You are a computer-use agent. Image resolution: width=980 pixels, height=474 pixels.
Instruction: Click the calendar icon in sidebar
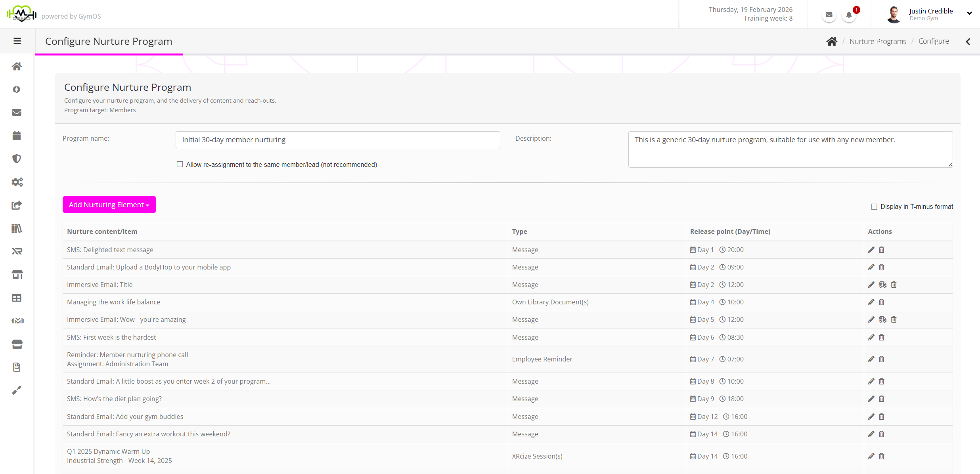(x=17, y=136)
